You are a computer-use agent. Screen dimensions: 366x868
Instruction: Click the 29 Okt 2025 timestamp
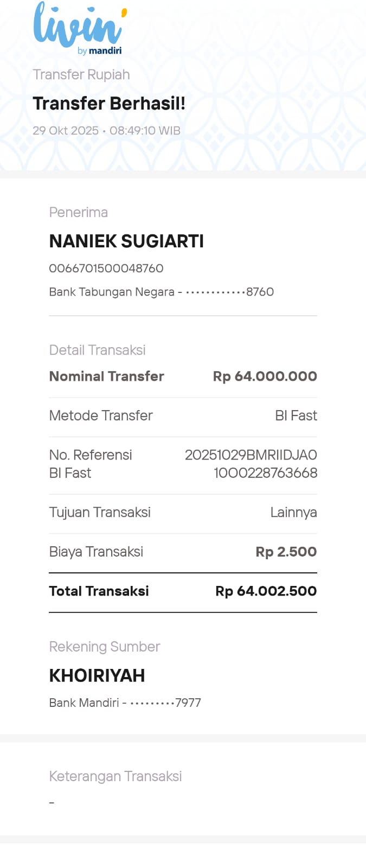tap(106, 131)
